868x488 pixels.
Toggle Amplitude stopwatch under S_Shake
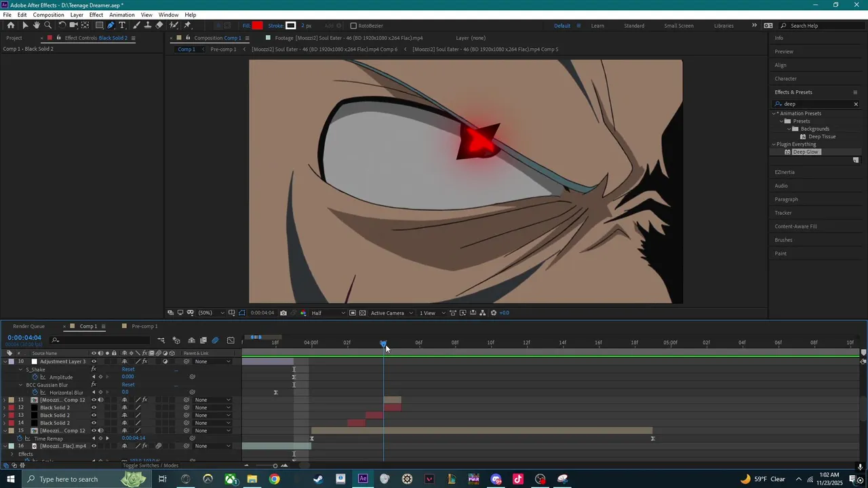point(35,377)
